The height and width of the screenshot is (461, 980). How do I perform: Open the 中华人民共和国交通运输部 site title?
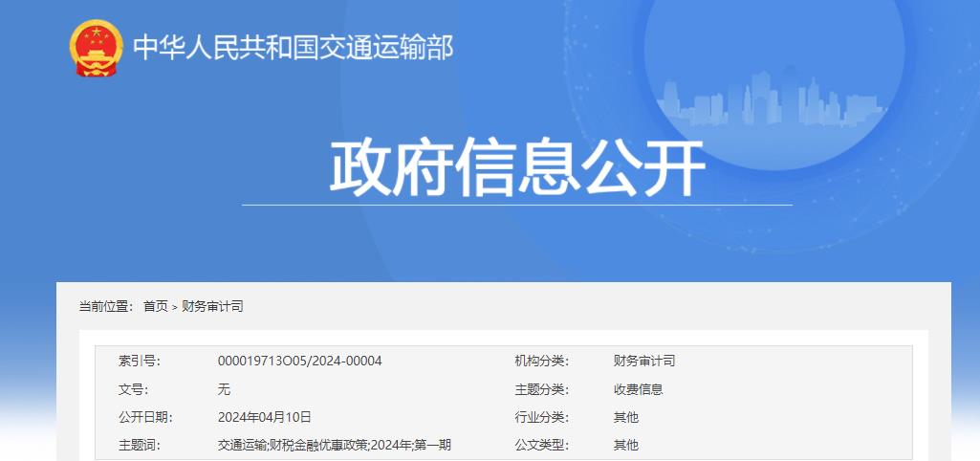click(293, 47)
